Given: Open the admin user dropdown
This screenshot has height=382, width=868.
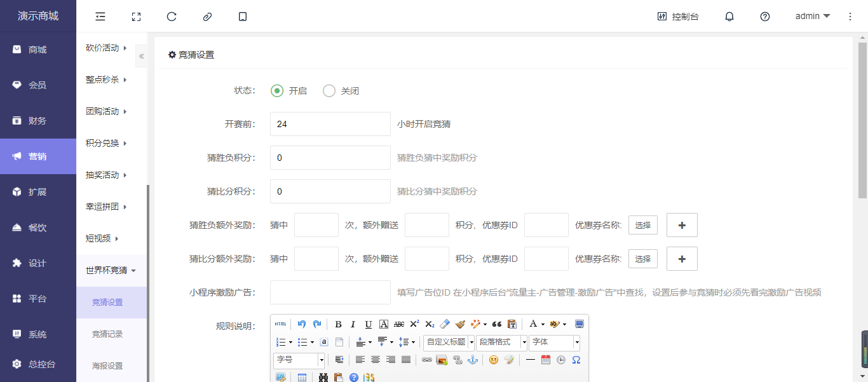Looking at the screenshot, I should pyautogui.click(x=813, y=17).
